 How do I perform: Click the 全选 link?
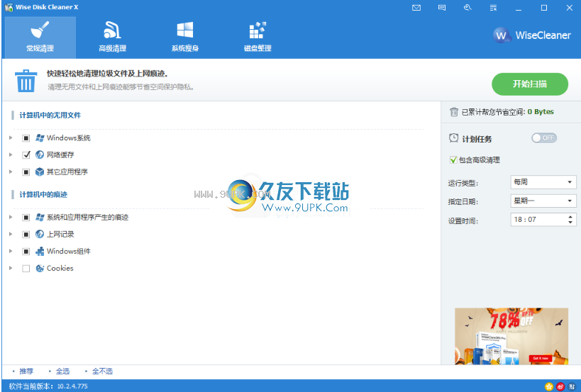(x=62, y=371)
